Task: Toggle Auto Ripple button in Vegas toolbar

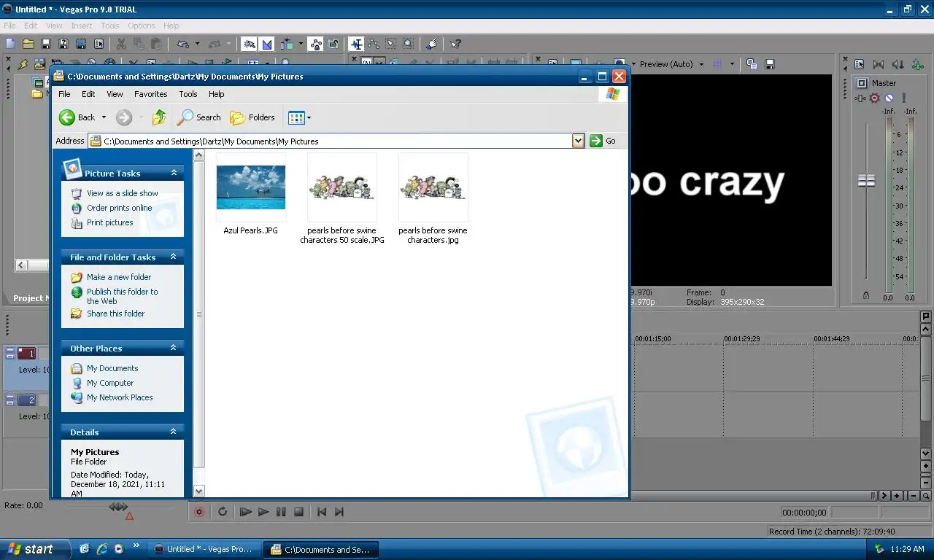Action: click(x=286, y=44)
